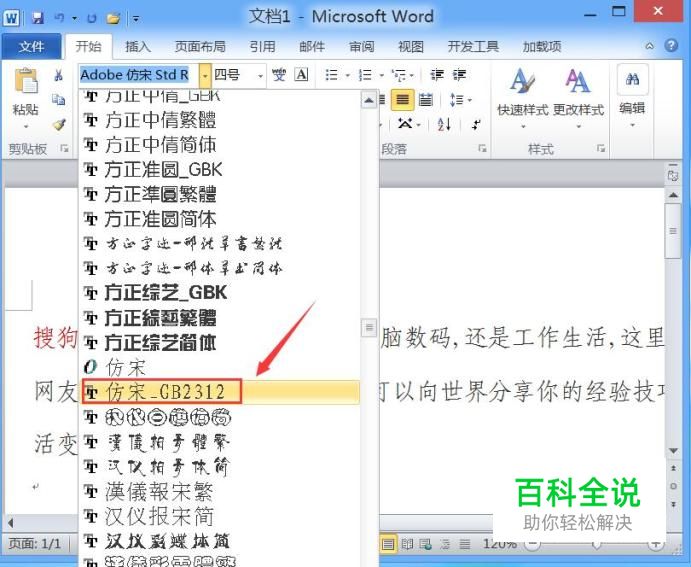
Task: Collapse the ribbon with the caret icon
Action: click(649, 46)
